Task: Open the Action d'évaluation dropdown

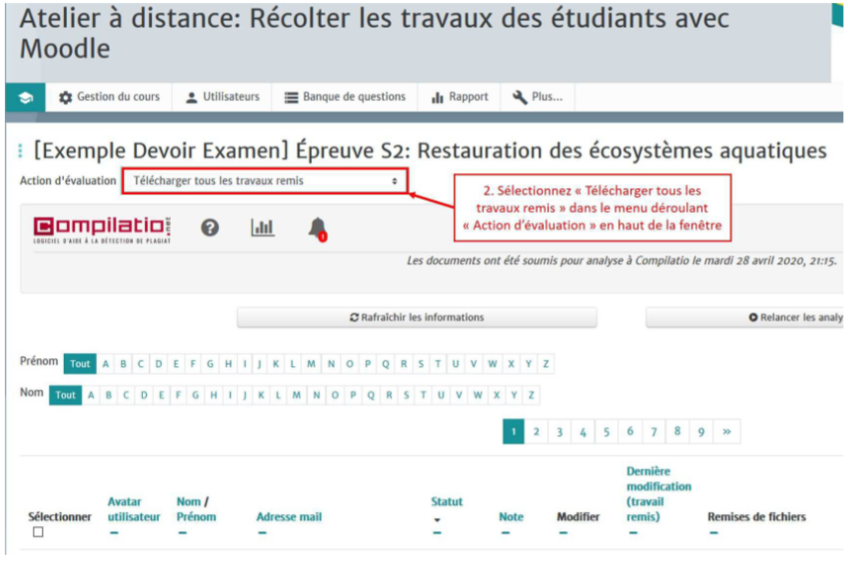Action: click(266, 181)
